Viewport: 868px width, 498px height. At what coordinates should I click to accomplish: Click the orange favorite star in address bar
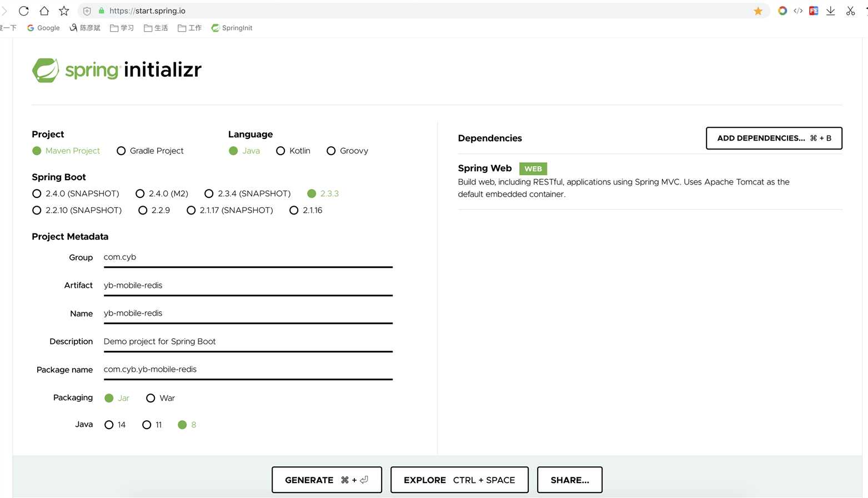click(x=758, y=11)
